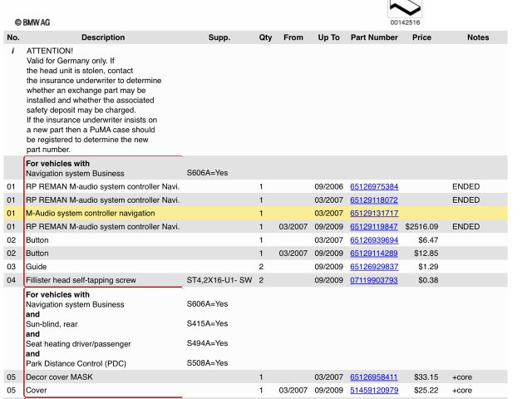Screen dimensions: 532x399
Task: Open Guide part link 65126929837
Action: (374, 267)
